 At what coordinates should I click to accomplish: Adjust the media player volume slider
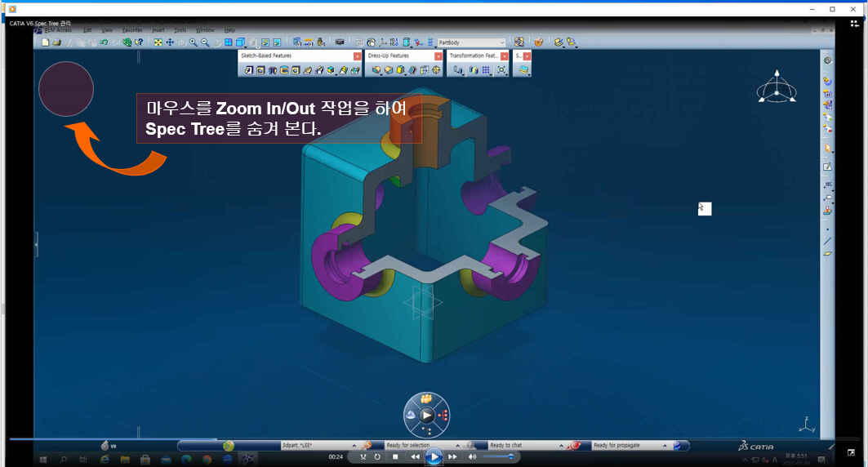point(498,457)
